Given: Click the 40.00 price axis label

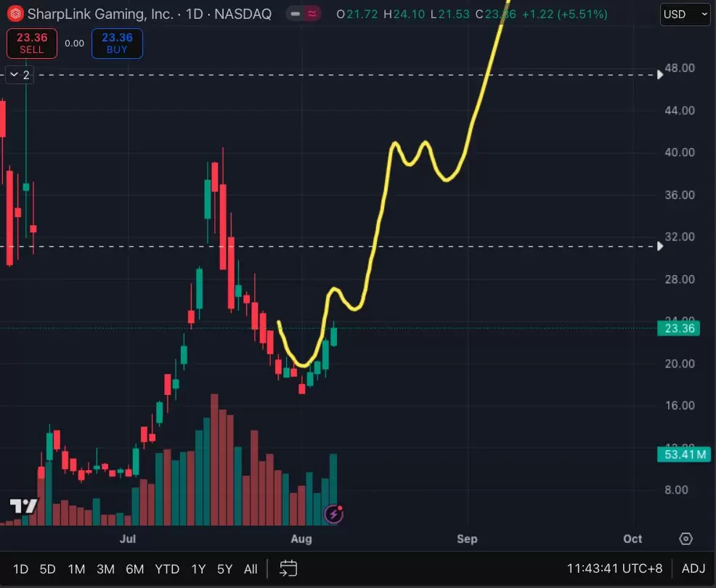Looking at the screenshot, I should 680,152.
